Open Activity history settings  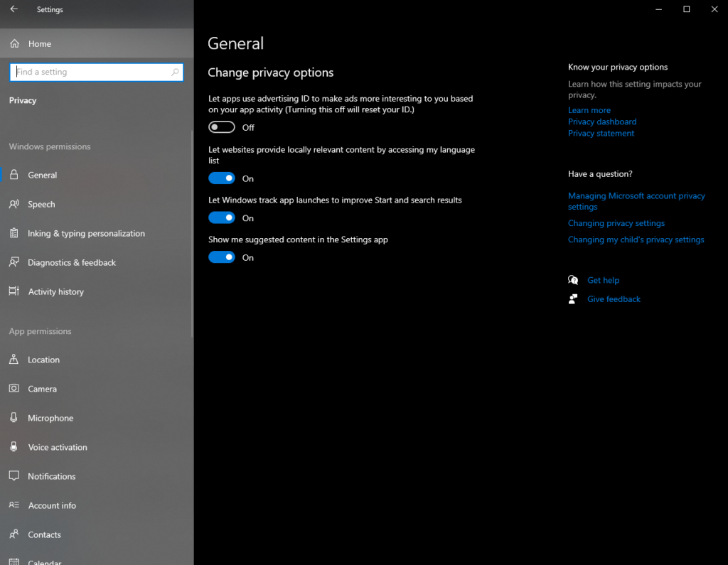pyautogui.click(x=97, y=291)
